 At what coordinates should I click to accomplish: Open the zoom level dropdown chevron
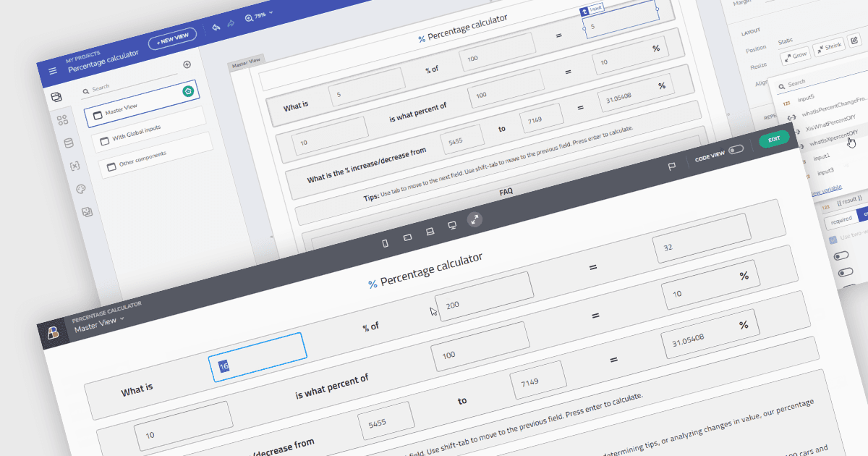click(271, 13)
